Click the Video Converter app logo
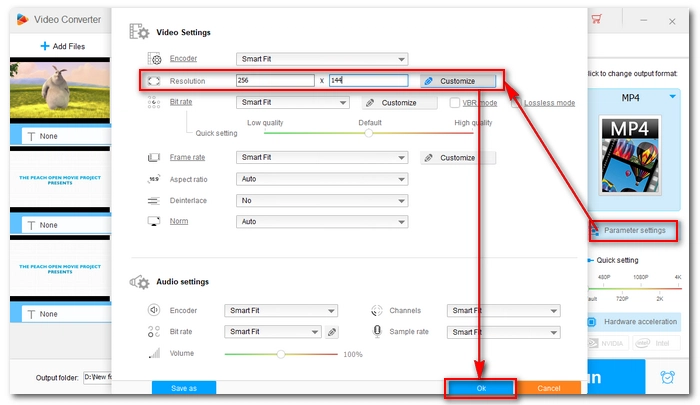 pos(22,19)
